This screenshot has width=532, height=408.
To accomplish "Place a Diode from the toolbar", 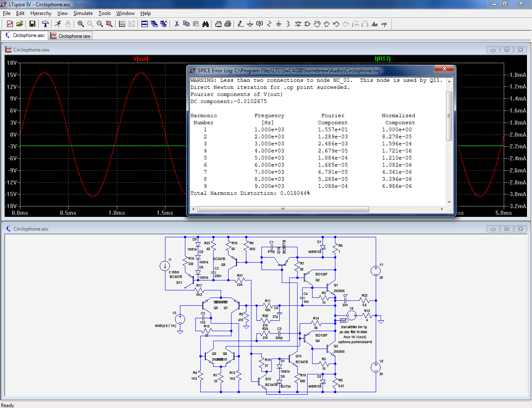I will [x=298, y=24].
